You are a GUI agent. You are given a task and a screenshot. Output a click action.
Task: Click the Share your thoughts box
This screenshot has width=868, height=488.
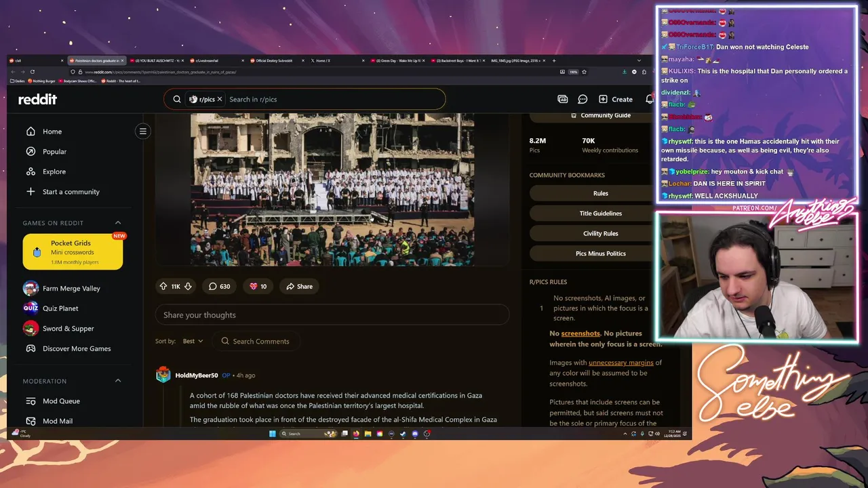[x=332, y=314]
